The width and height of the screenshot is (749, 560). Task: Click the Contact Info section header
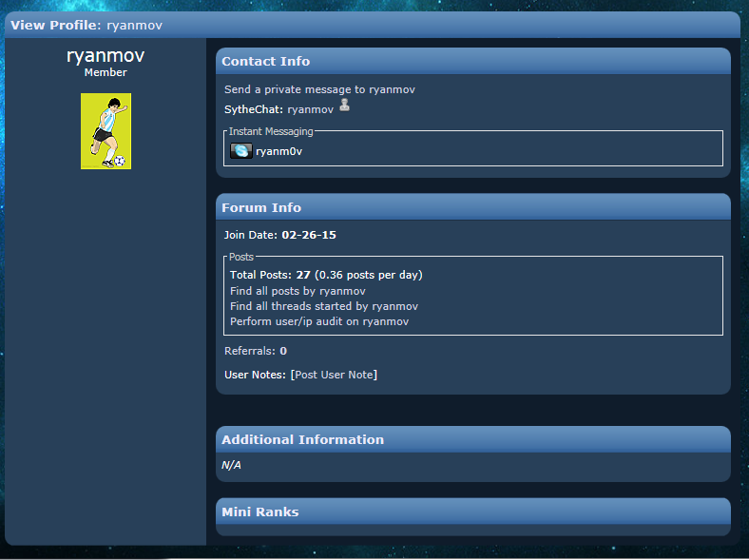pyautogui.click(x=473, y=61)
